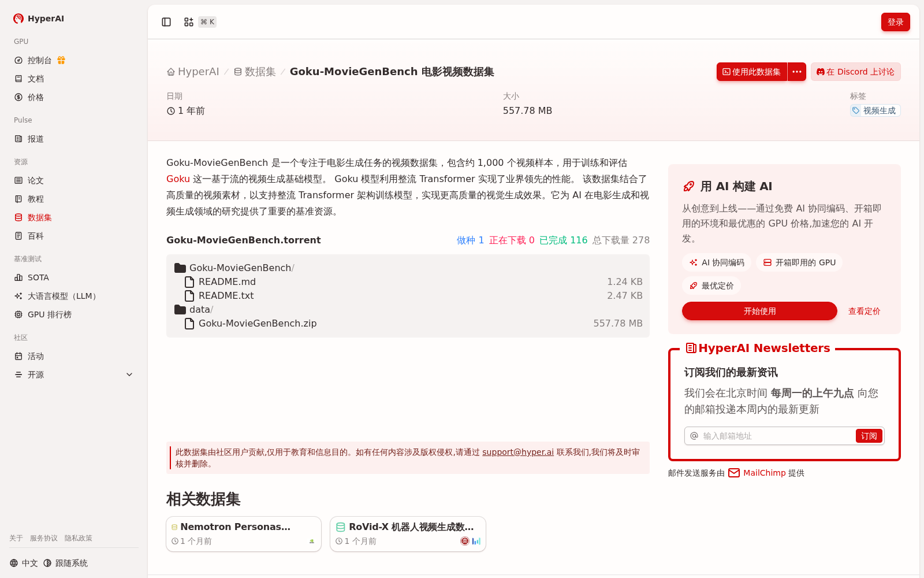The height and width of the screenshot is (578, 924).
Task: Click the 登录 button
Action: tap(895, 22)
